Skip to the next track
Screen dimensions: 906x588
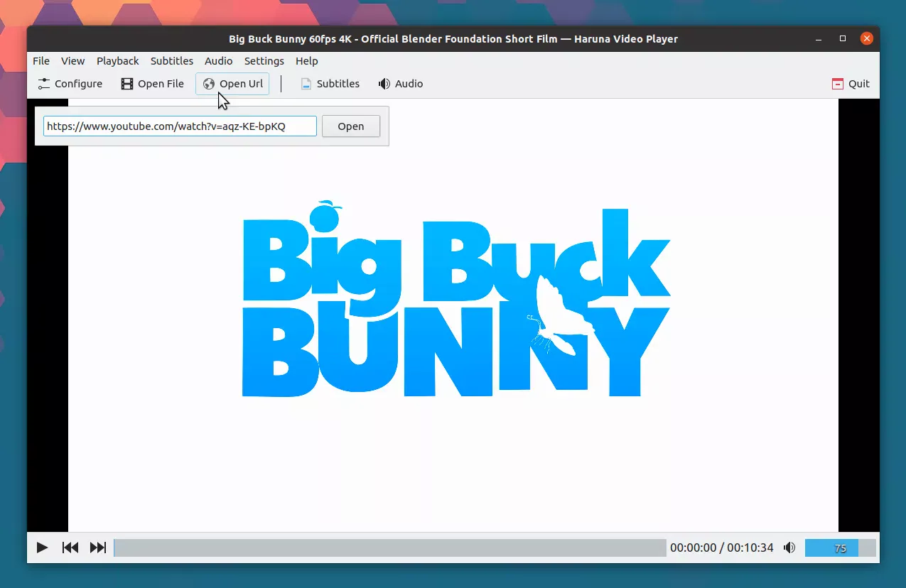point(98,548)
